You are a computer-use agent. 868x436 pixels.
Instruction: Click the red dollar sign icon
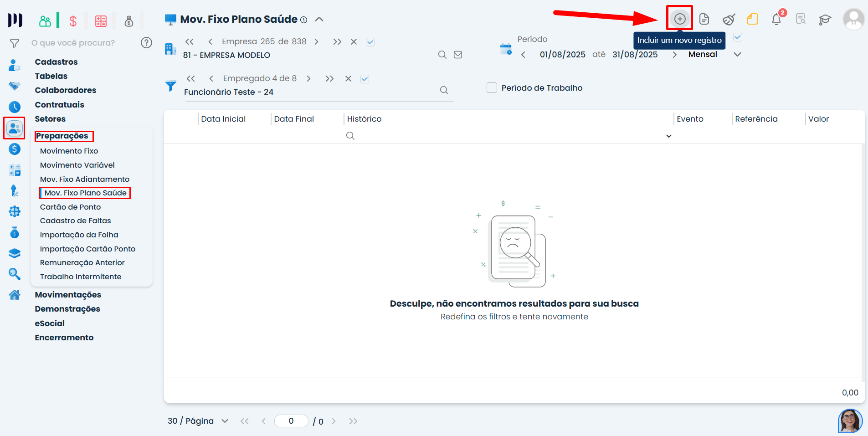point(73,21)
